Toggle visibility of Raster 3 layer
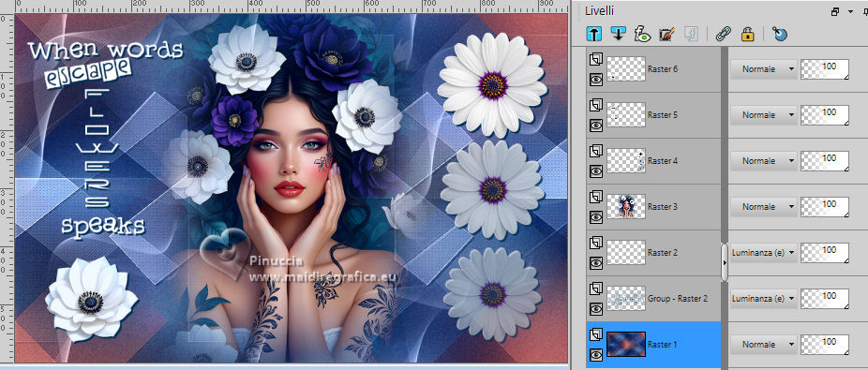The height and width of the screenshot is (370, 868). 596,217
